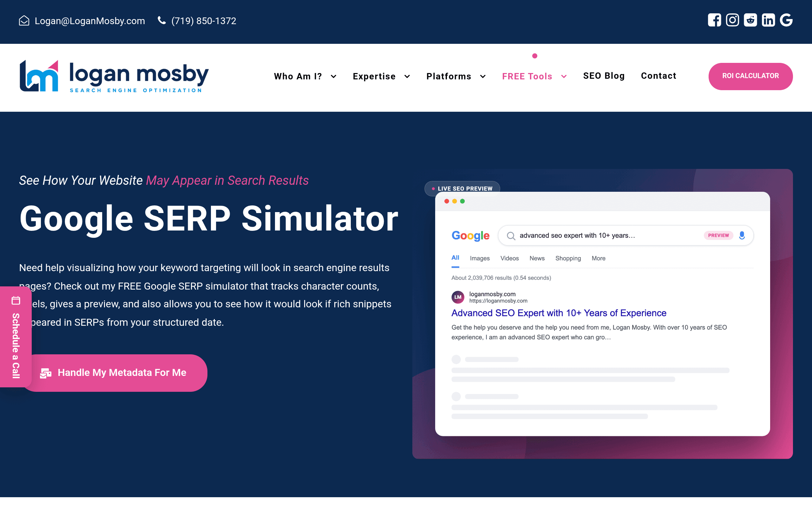Viewport: 812px width, 508px height.
Task: Select the Images tab in the preview
Action: pyautogui.click(x=480, y=258)
